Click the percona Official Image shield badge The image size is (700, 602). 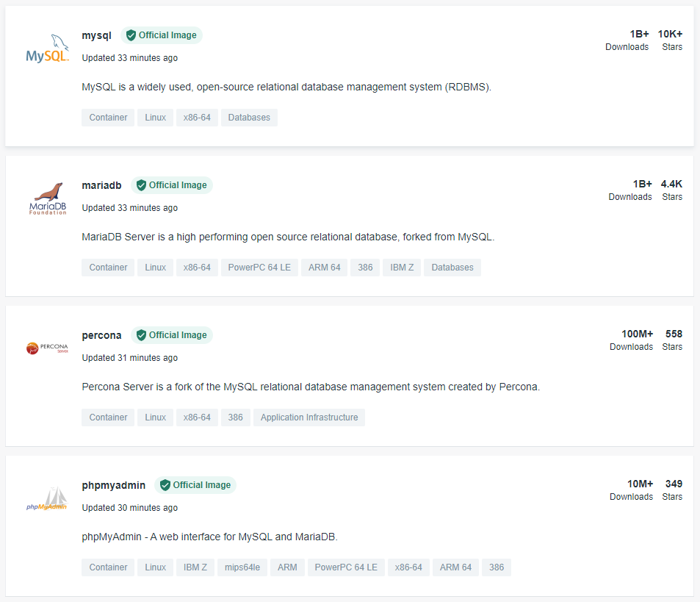point(171,335)
